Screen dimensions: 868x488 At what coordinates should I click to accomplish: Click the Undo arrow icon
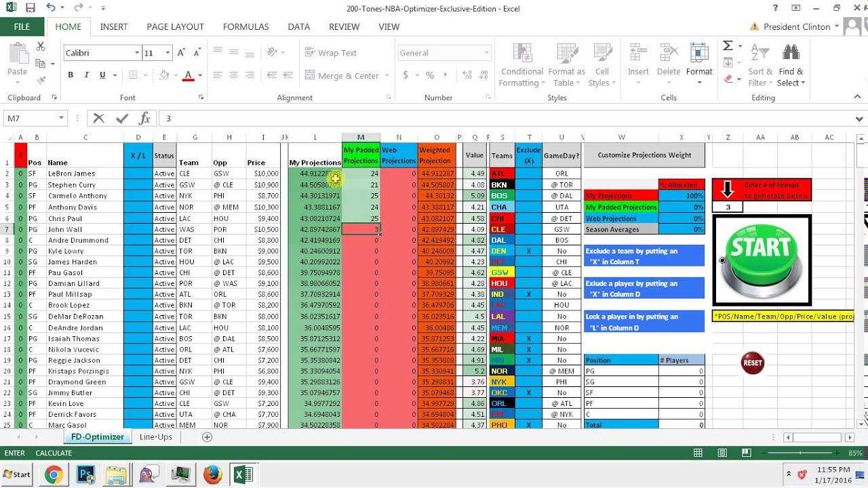(52, 8)
